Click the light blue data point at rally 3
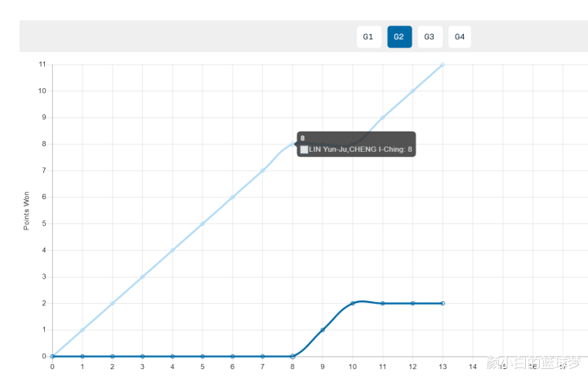This screenshot has height=378, width=588. pyautogui.click(x=142, y=277)
